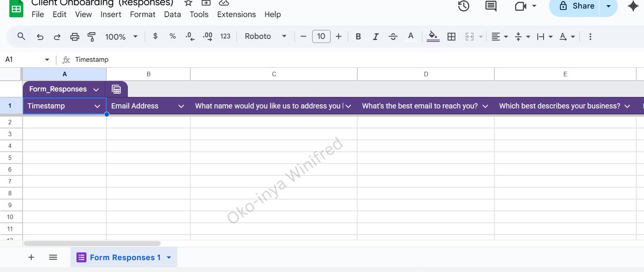Open the Help menu

pos(273,15)
